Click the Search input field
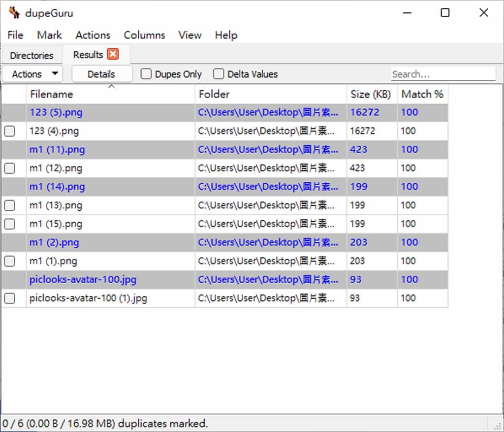The width and height of the screenshot is (504, 432). [443, 74]
